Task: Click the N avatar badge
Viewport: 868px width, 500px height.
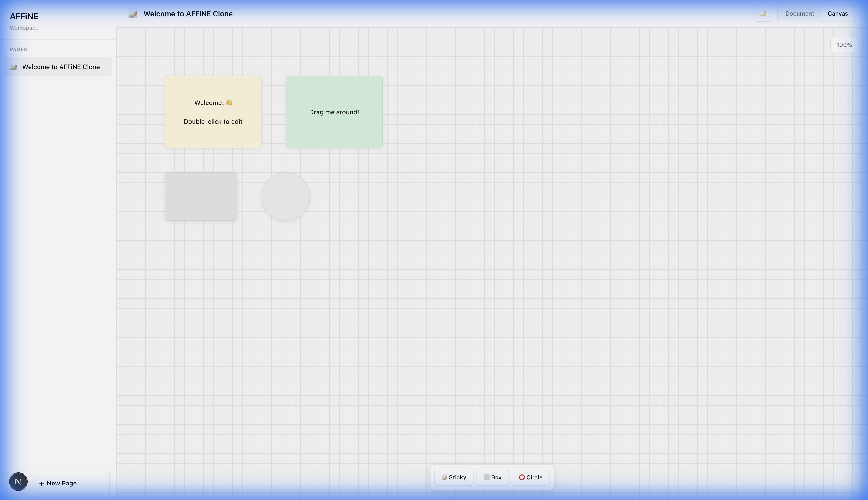Action: (x=18, y=481)
